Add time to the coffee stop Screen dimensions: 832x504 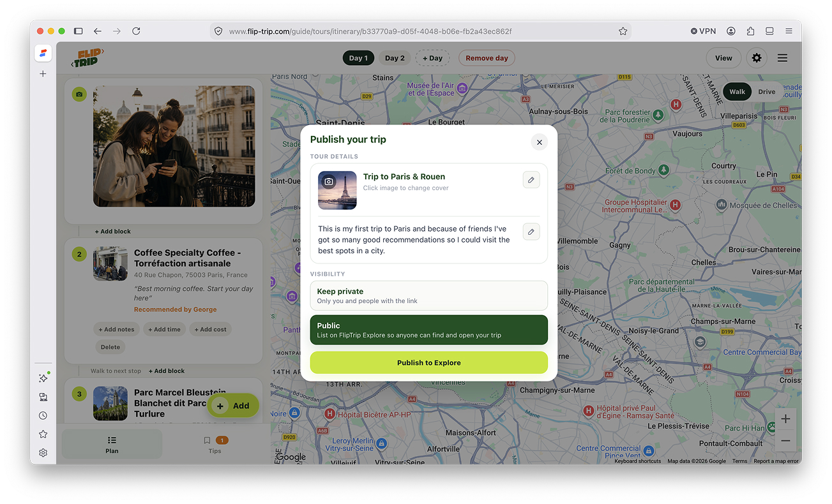(165, 329)
